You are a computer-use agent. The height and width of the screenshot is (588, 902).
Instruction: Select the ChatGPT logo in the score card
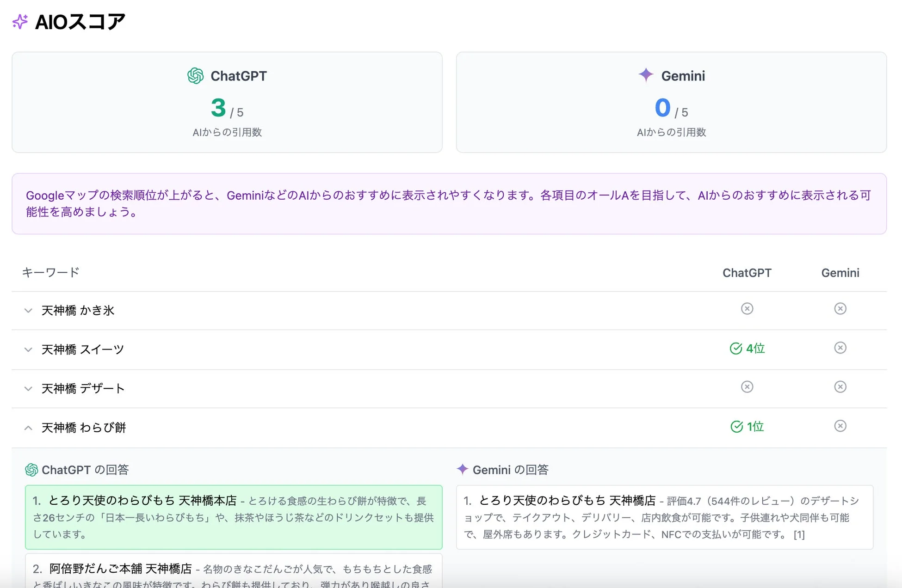coord(196,75)
